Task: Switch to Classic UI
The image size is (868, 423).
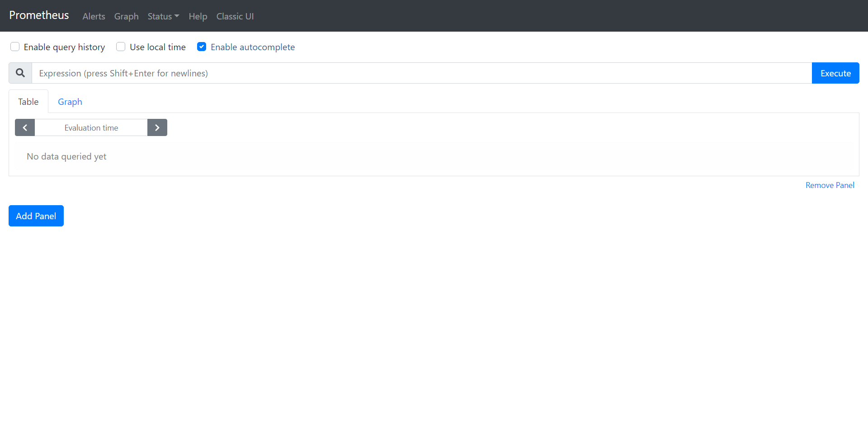Action: (x=235, y=16)
